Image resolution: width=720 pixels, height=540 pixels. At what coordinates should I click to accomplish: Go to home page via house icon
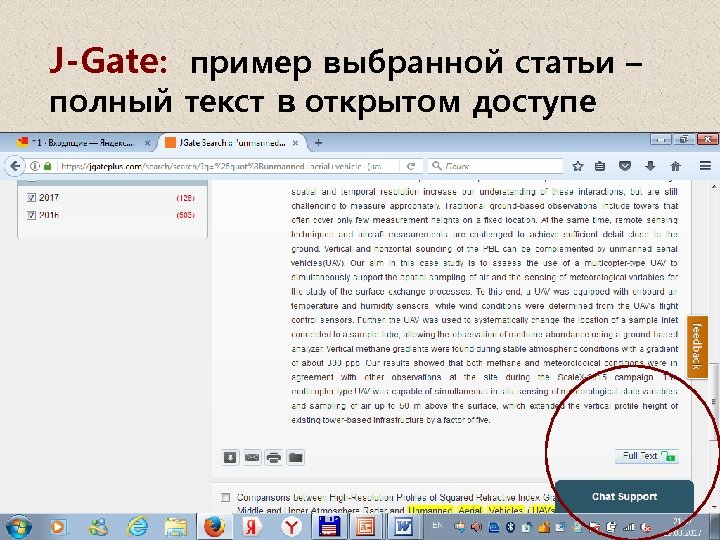[x=675, y=166]
